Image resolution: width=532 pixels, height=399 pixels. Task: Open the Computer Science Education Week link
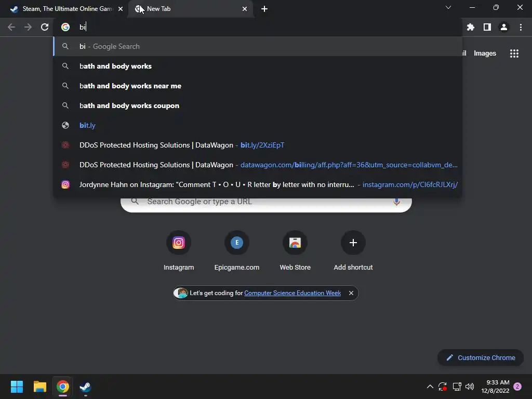tap(292, 293)
